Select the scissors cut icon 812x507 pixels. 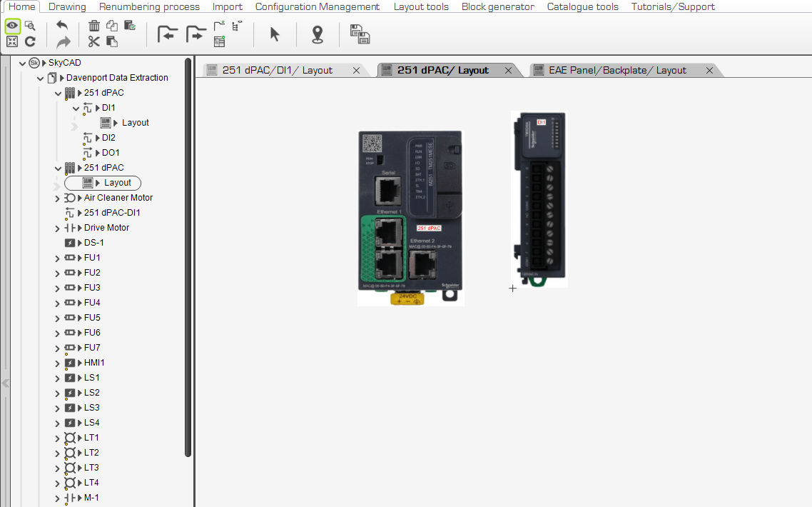(93, 41)
